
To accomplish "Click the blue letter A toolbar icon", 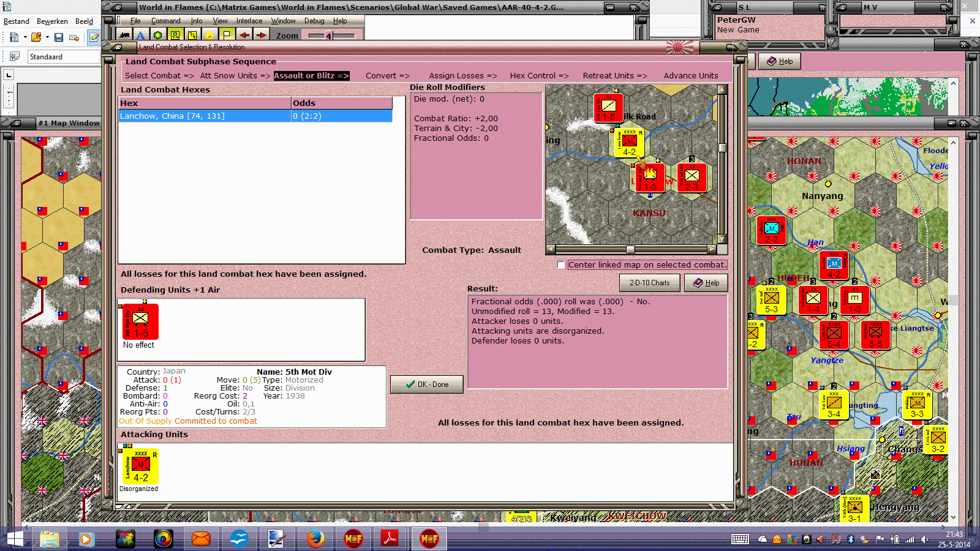I will click(140, 36).
